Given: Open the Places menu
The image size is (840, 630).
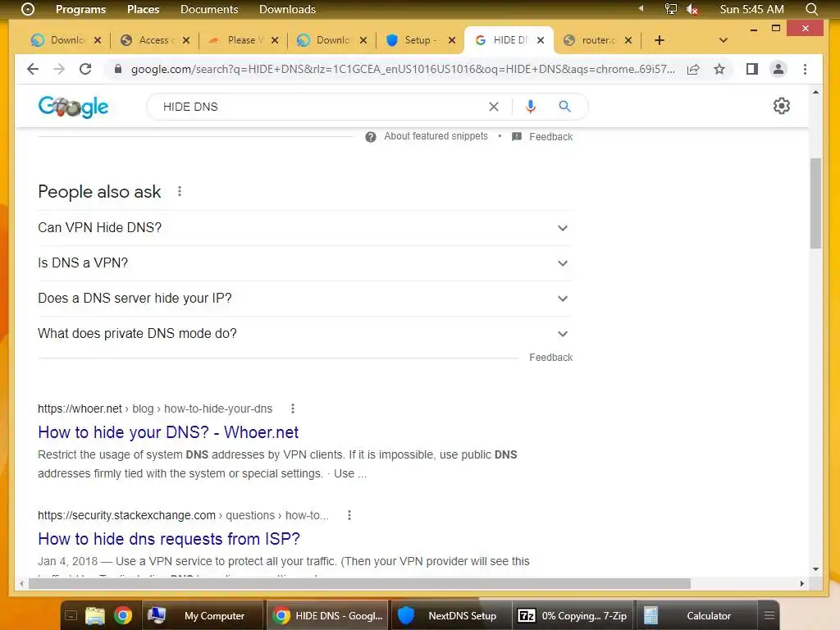Looking at the screenshot, I should click(x=143, y=9).
